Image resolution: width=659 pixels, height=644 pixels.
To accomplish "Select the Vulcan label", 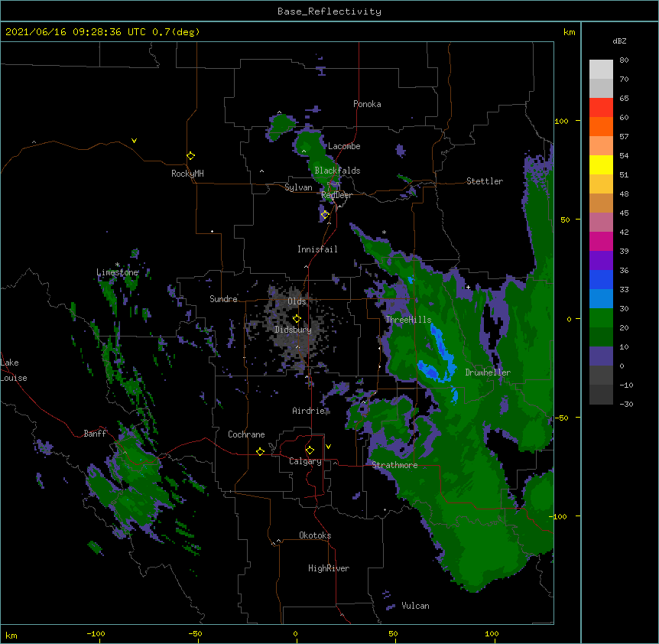I will (x=415, y=606).
